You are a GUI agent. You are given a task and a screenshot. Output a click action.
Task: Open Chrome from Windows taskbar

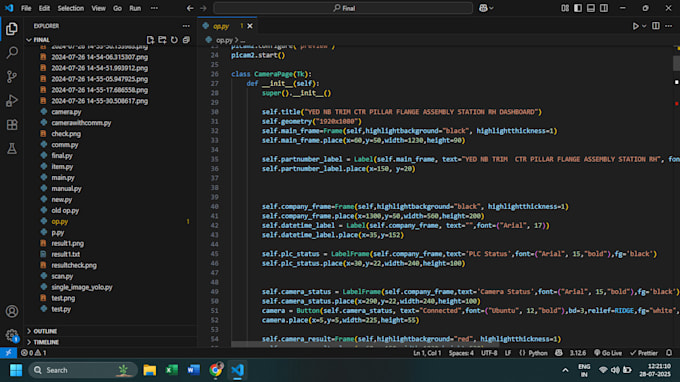tap(216, 370)
